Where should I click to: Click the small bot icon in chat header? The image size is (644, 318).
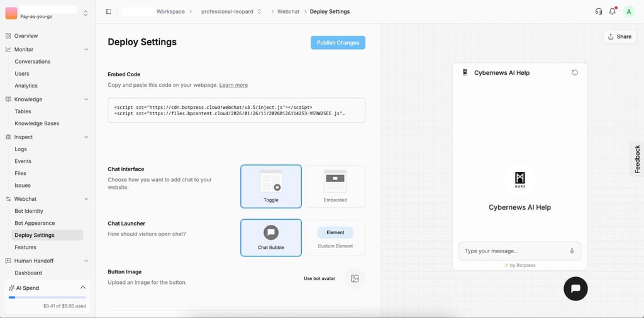[465, 72]
